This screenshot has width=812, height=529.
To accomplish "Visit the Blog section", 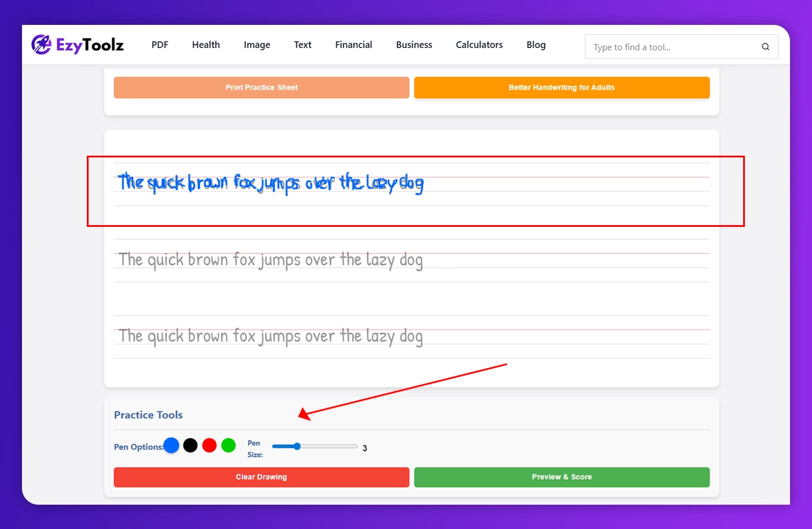I will click(535, 45).
